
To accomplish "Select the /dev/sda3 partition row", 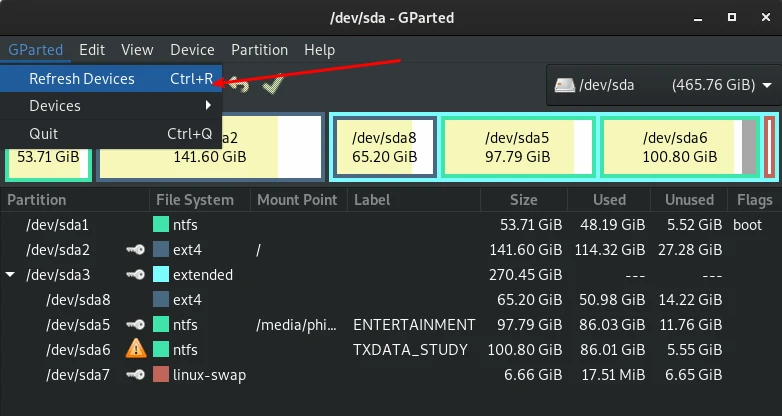I will pyautogui.click(x=391, y=275).
